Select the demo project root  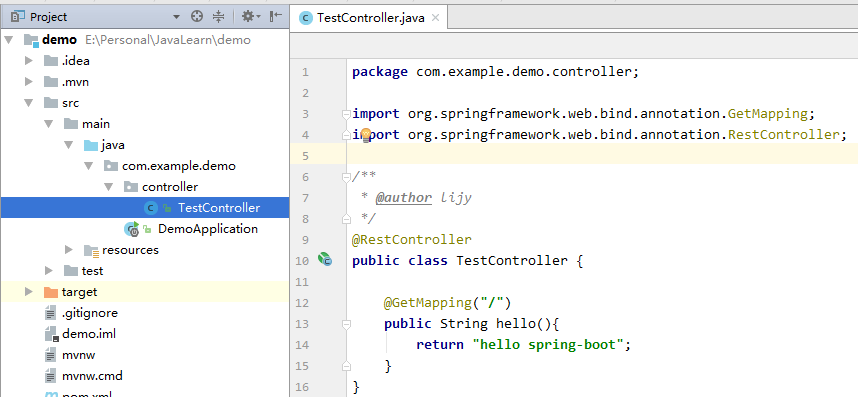pyautogui.click(x=144, y=40)
